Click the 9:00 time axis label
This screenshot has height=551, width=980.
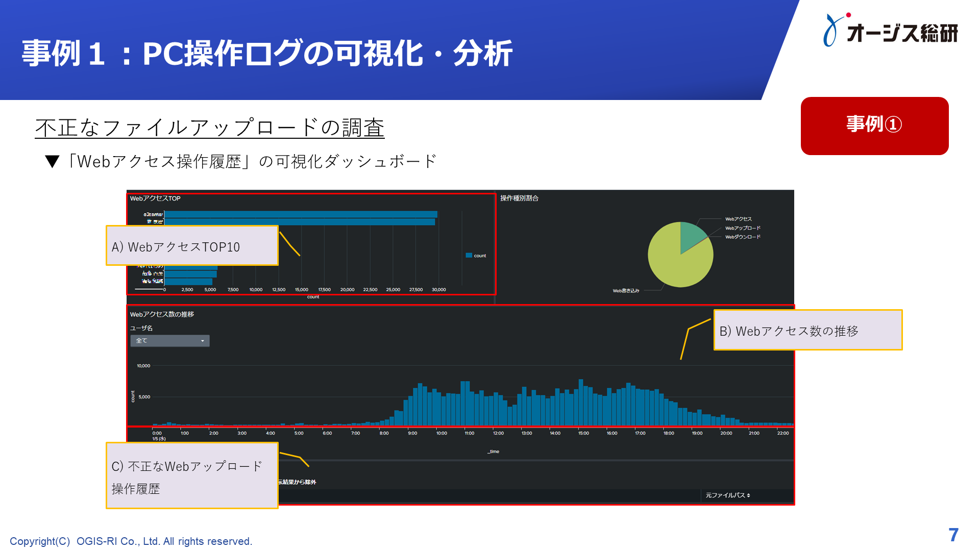[412, 433]
